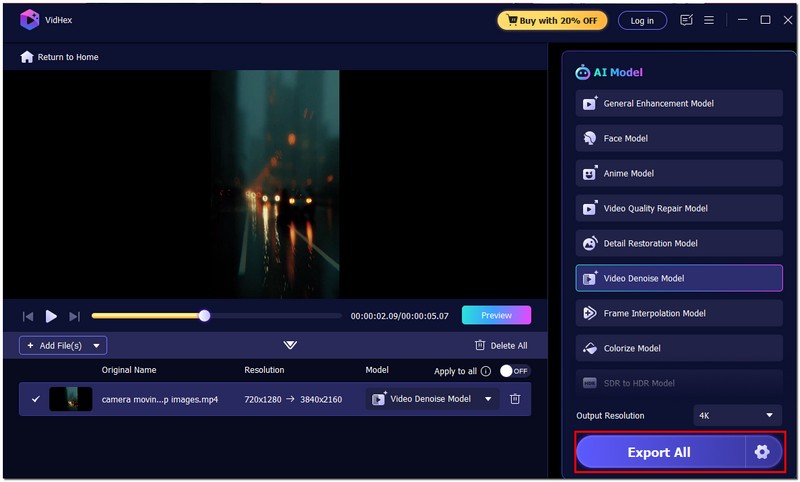Image resolution: width=800 pixels, height=482 pixels.
Task: Click the Return to Home icon
Action: [x=27, y=57]
